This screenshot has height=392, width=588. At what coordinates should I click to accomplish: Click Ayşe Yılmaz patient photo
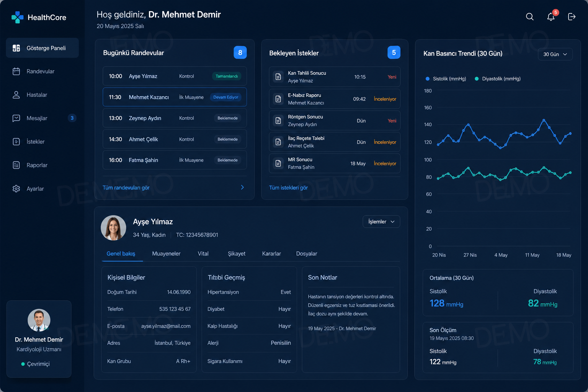pos(113,228)
